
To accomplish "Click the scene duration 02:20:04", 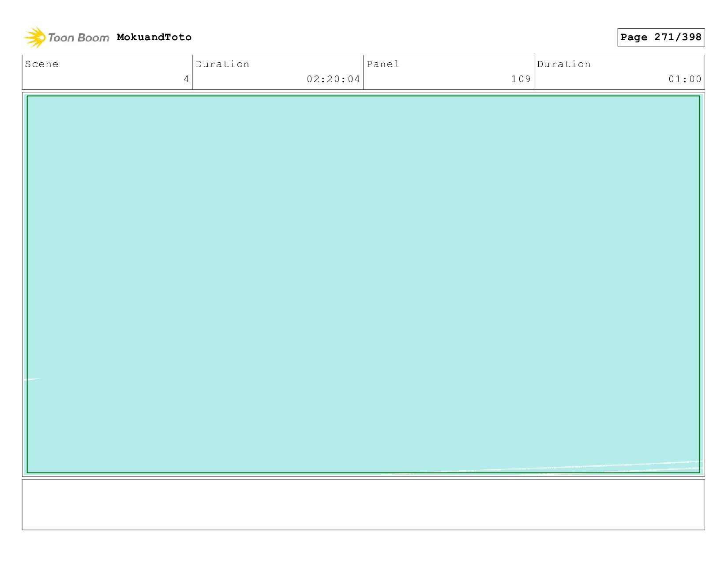I will pos(334,79).
